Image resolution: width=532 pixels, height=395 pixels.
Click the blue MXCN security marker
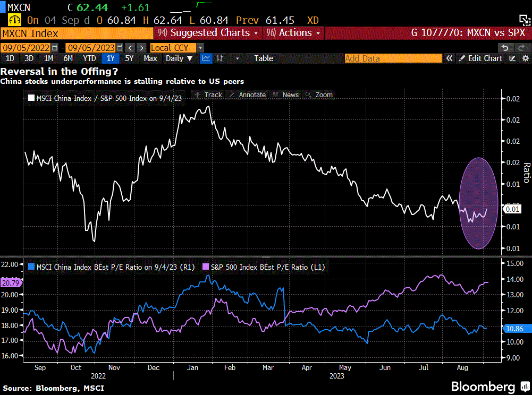[3, 7]
